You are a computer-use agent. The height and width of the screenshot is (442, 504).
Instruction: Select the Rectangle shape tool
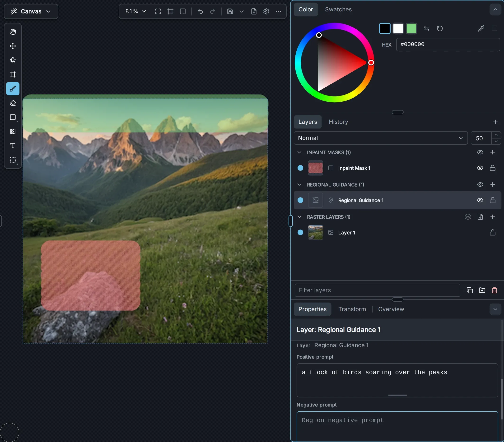[x=13, y=117]
